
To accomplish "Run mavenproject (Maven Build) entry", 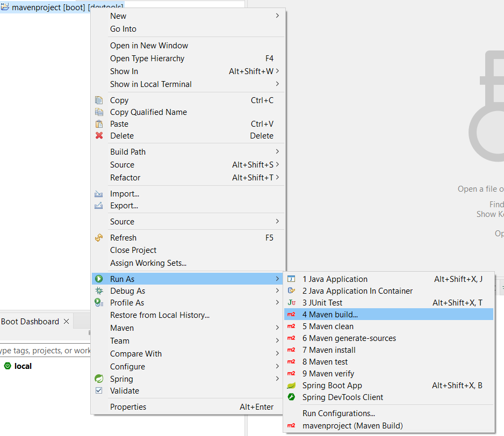I will [x=388, y=426].
